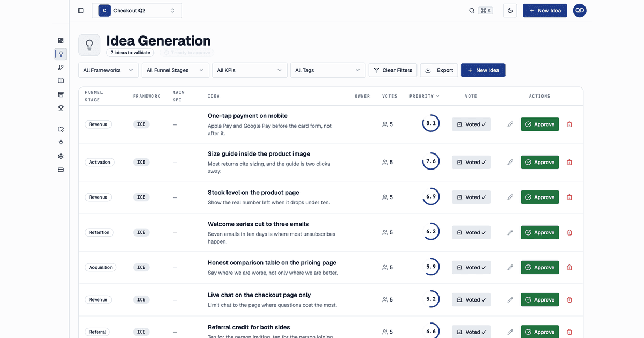Viewport: 644px width, 338px height.
Task: Expand the All Tags filter dropdown
Action: [x=328, y=70]
